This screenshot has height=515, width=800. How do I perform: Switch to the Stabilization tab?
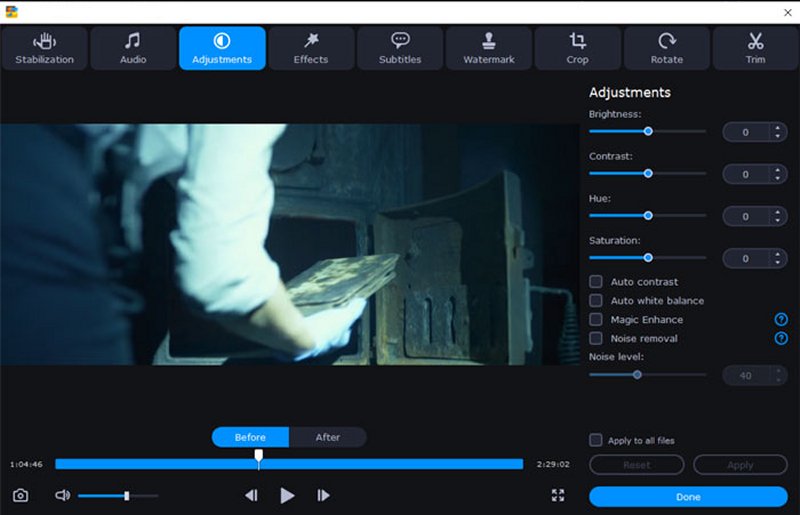tap(44, 48)
